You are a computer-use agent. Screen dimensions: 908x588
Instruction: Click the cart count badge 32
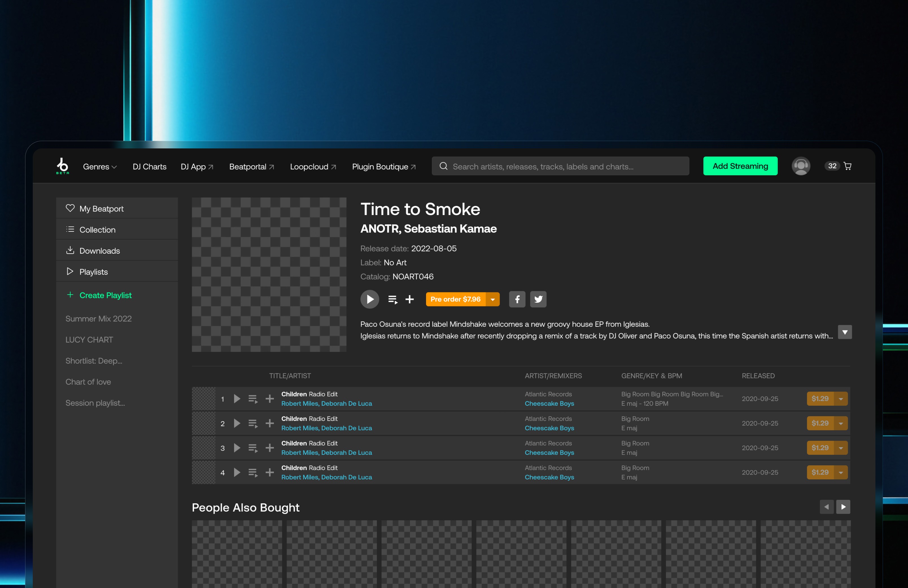832,166
